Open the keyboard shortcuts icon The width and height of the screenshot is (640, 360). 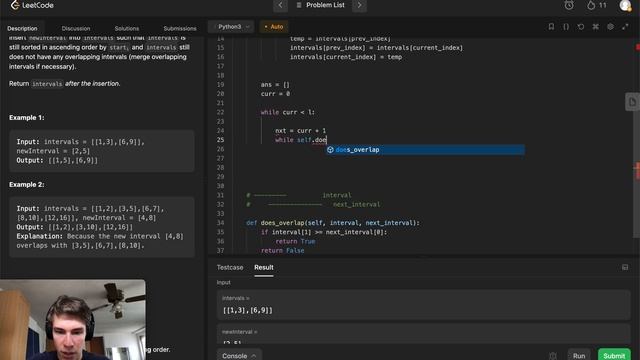click(596, 27)
